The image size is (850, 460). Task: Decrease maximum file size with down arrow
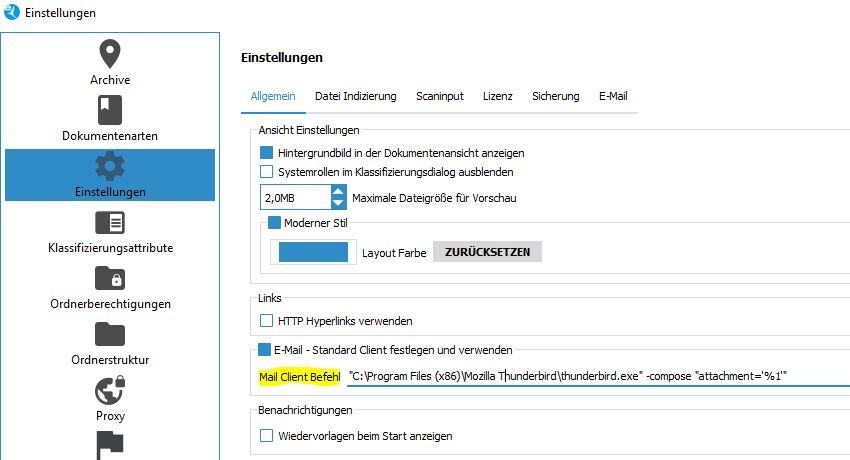(338, 204)
